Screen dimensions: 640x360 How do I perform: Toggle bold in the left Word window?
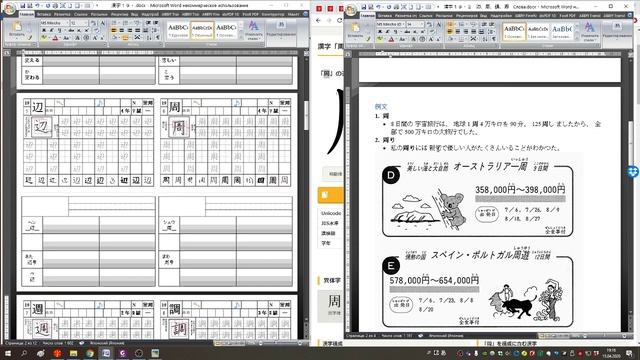point(44,30)
